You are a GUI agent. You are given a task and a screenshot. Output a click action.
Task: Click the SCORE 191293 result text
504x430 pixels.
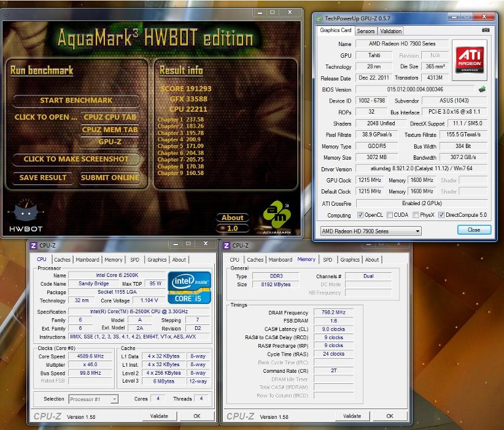pos(186,89)
